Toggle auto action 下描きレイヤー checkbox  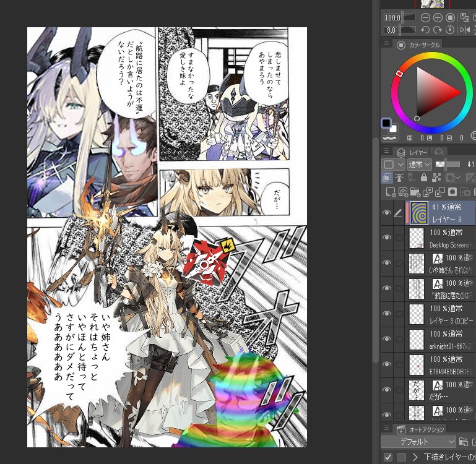[387, 457]
